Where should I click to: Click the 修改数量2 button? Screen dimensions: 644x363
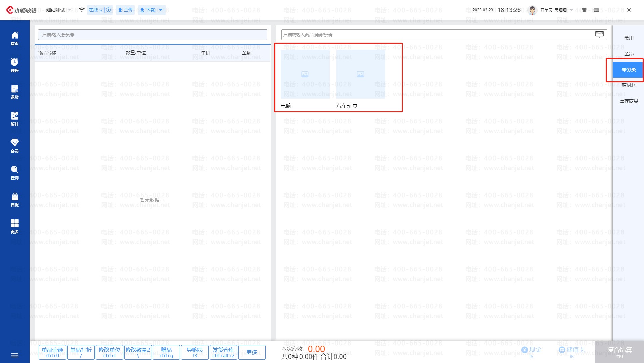(x=138, y=352)
